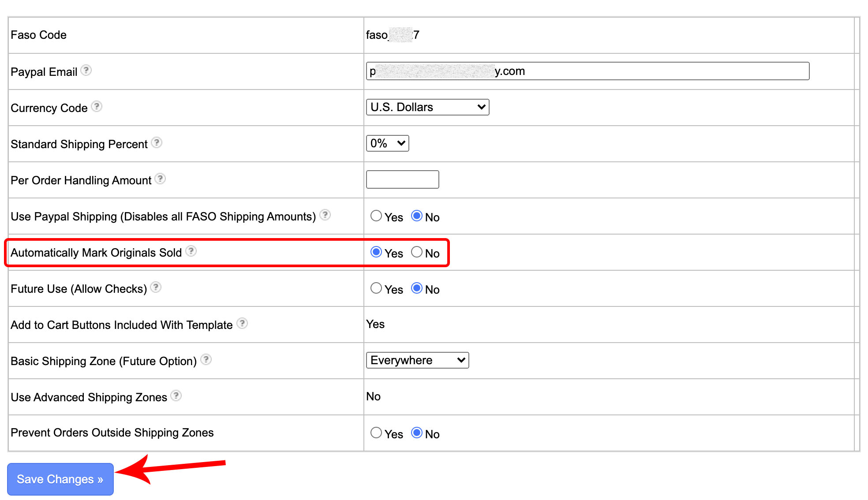868x500 pixels.
Task: Open help for Currency Code
Action: (x=97, y=106)
